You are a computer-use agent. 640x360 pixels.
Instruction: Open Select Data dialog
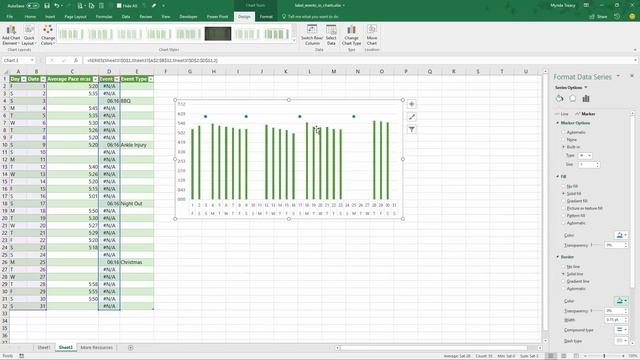[331, 35]
